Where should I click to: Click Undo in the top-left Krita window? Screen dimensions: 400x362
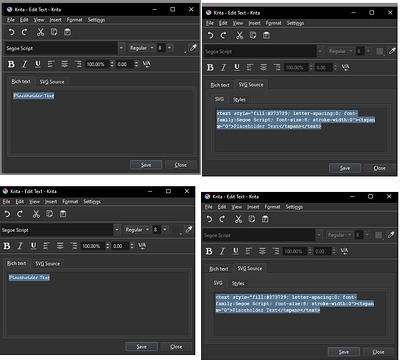tap(11, 32)
